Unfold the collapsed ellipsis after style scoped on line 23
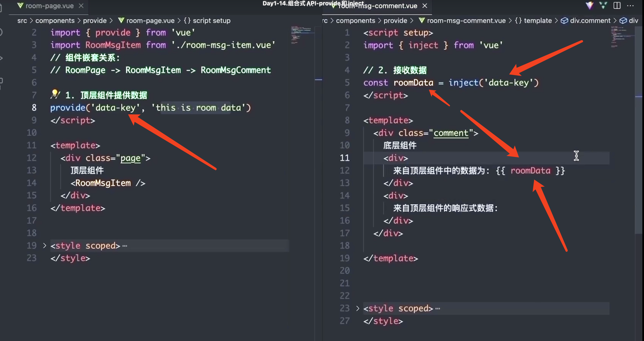This screenshot has width=644, height=341. [438, 308]
